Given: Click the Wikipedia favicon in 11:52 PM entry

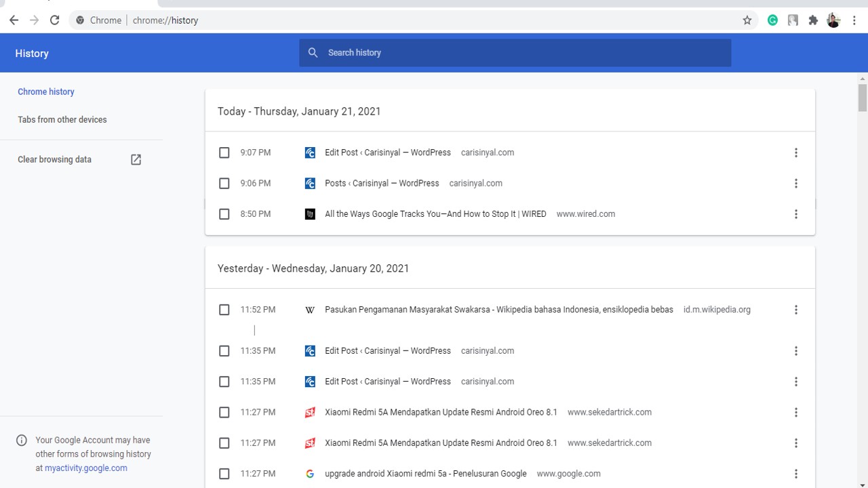Looking at the screenshot, I should (x=310, y=310).
